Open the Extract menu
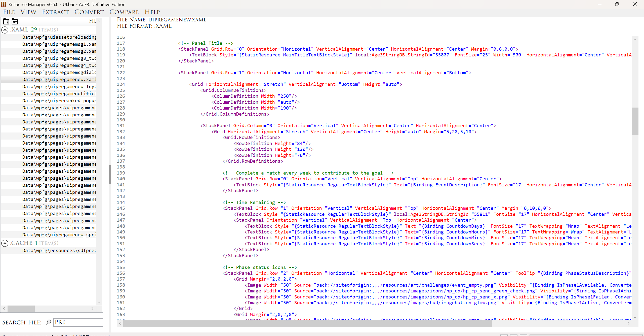The height and width of the screenshot is (336, 644). tap(55, 12)
